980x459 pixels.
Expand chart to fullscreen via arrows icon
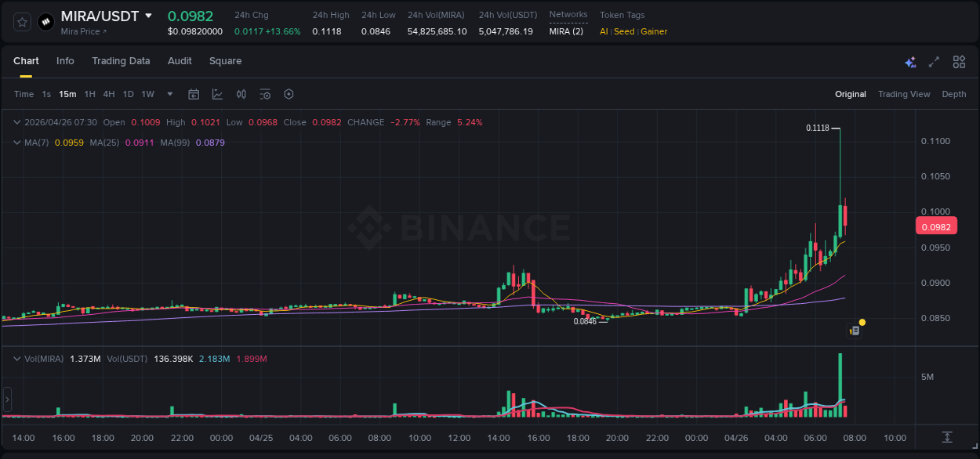coord(935,62)
